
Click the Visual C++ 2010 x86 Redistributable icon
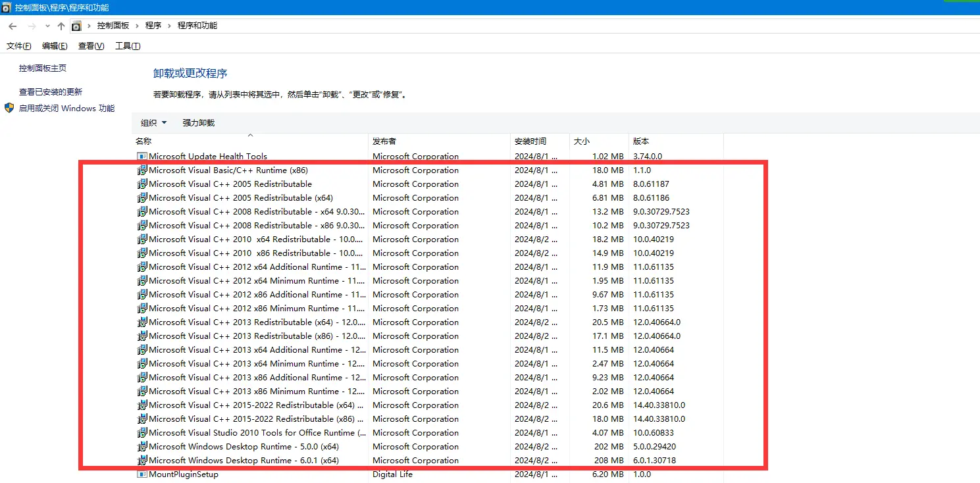142,253
